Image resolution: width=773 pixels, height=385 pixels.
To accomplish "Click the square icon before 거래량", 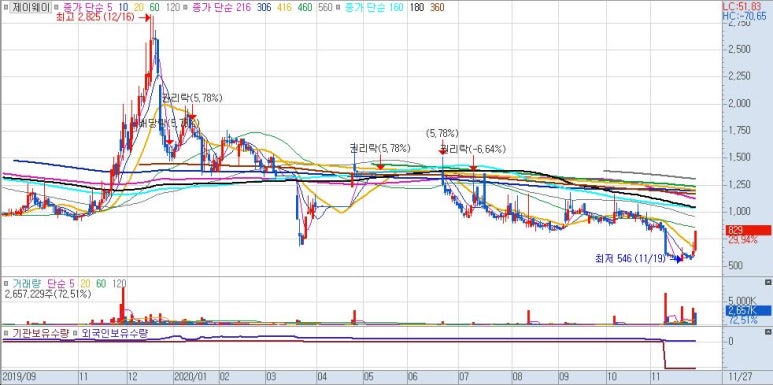I will tap(5, 283).
